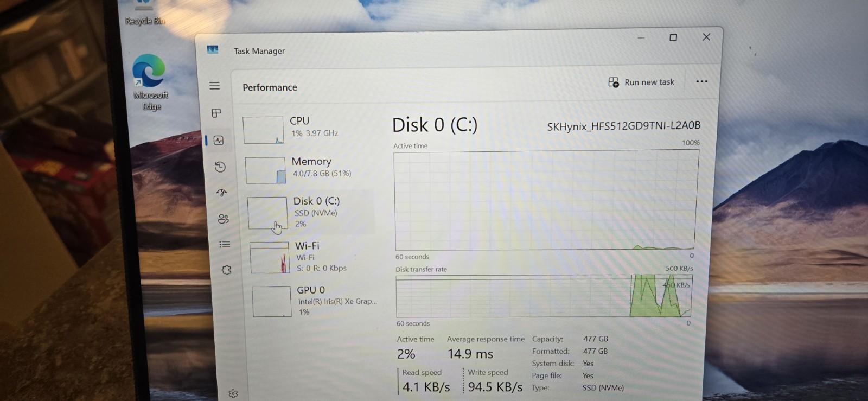Click the Active time 2% value

pyautogui.click(x=406, y=354)
